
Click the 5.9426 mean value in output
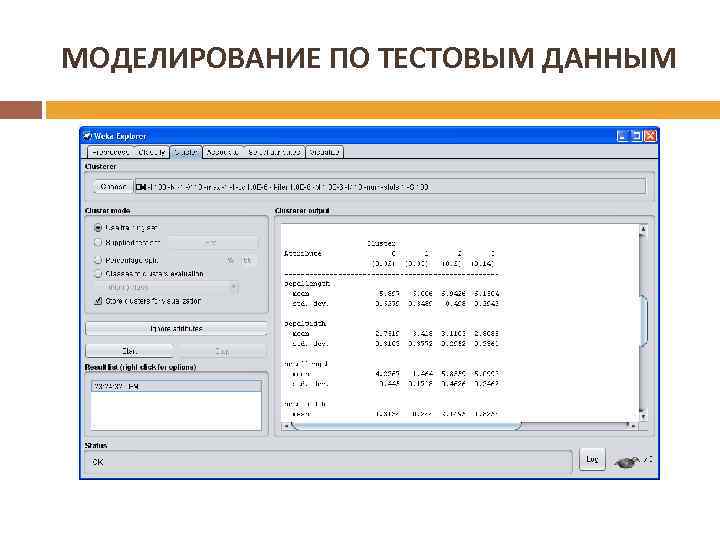click(453, 293)
